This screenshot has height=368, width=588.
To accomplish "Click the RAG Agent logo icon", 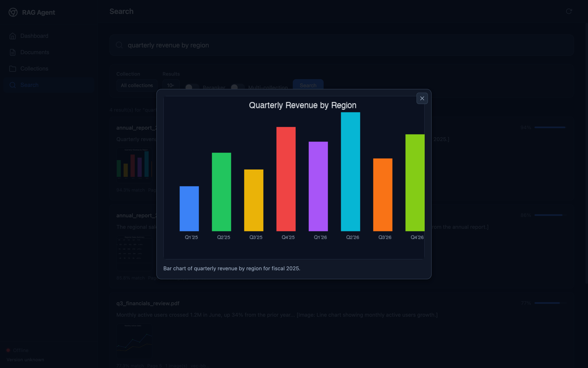I will (13, 12).
